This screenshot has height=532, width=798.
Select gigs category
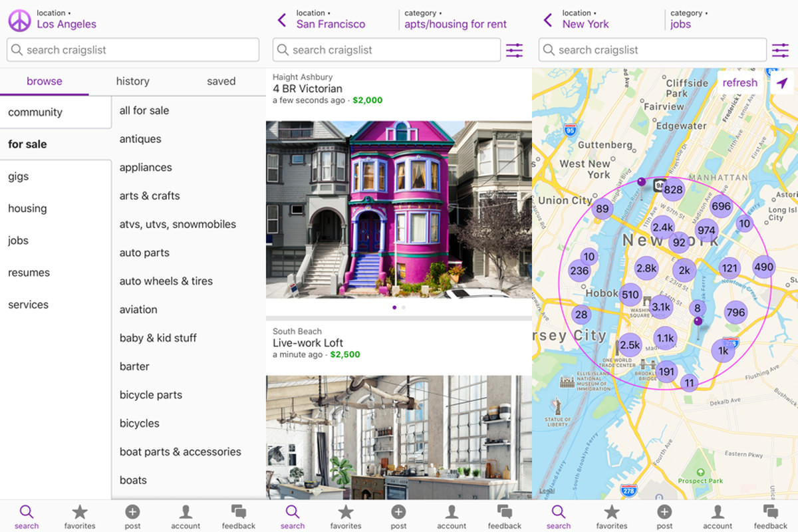coord(55,176)
